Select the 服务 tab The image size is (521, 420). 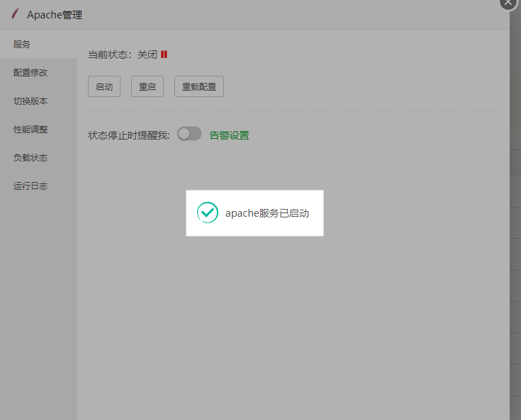click(x=38, y=44)
